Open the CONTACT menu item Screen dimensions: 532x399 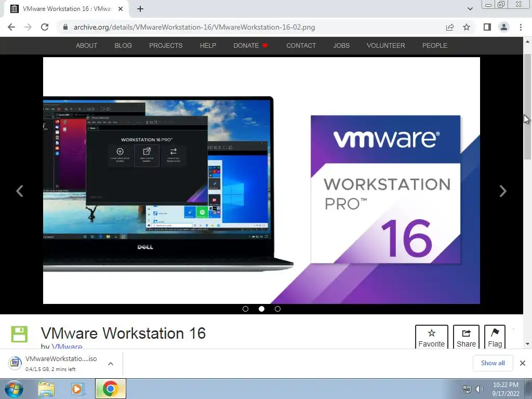coord(301,46)
